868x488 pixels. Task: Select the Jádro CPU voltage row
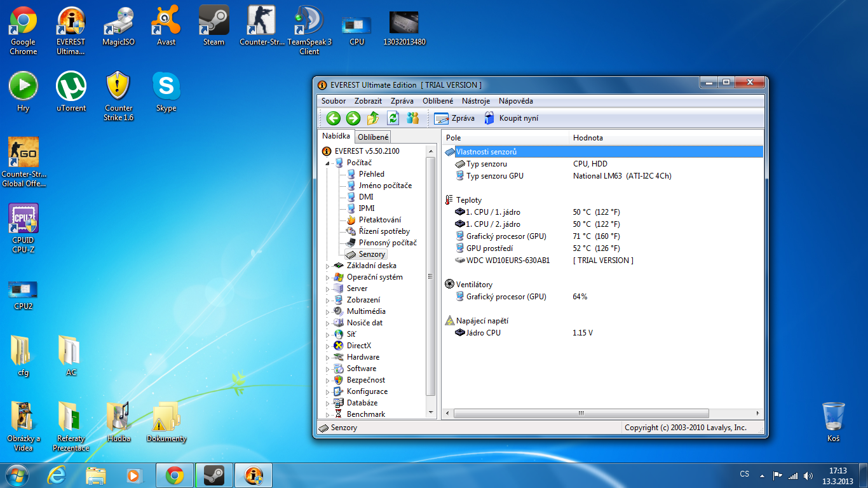coord(603,333)
